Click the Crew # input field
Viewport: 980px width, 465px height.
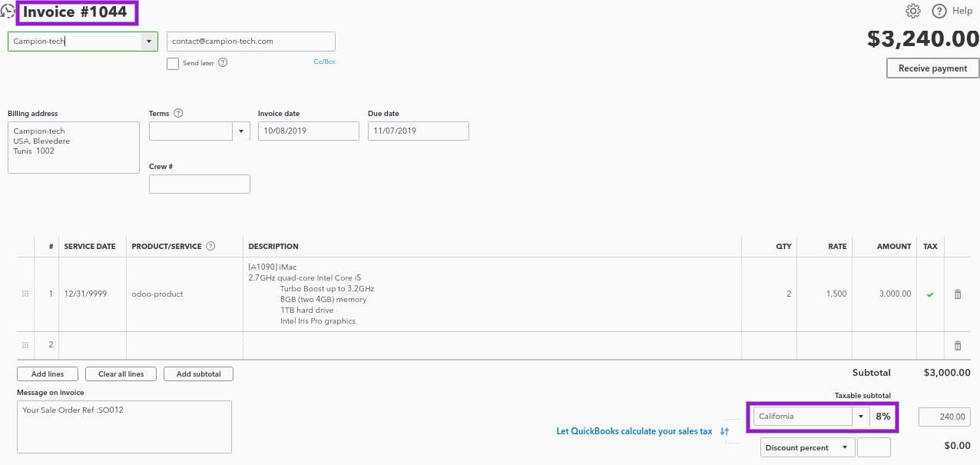(200, 184)
